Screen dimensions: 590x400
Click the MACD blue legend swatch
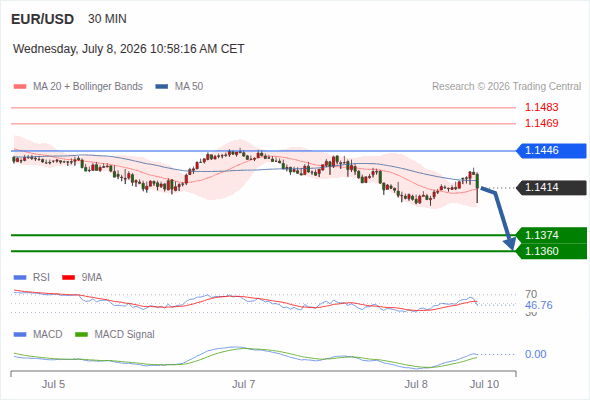click(x=20, y=335)
